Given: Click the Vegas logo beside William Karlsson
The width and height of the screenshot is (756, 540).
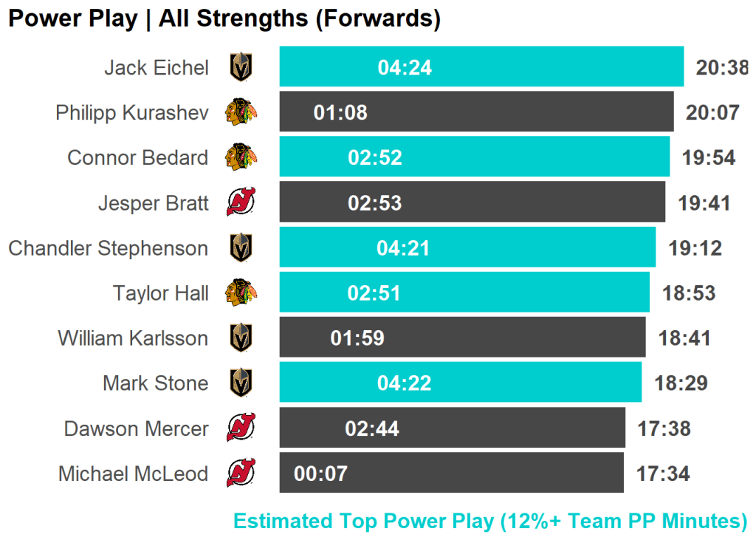Looking at the screenshot, I should click(x=241, y=338).
